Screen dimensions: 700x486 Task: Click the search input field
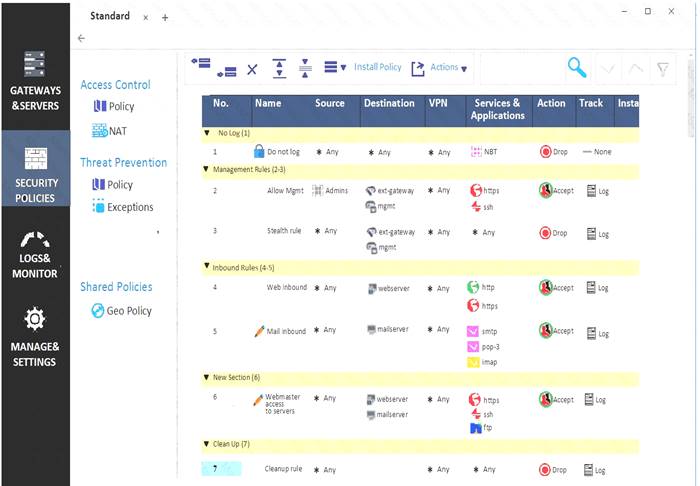click(522, 68)
